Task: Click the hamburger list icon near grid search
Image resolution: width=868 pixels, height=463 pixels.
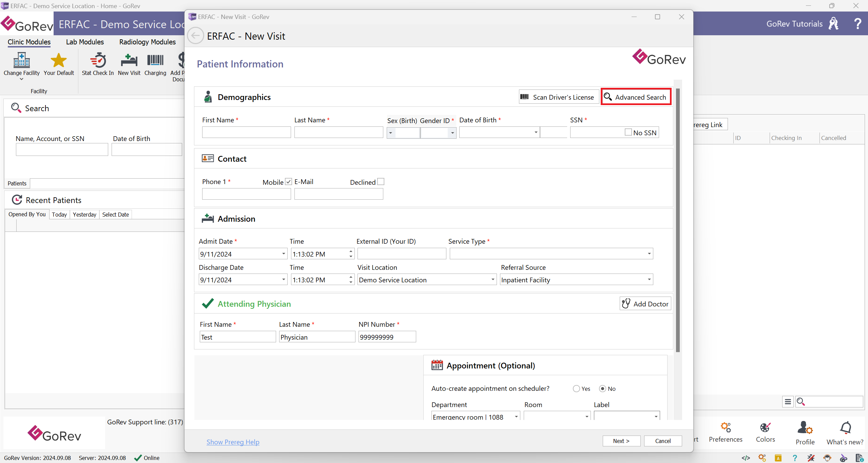Action: coord(788,402)
